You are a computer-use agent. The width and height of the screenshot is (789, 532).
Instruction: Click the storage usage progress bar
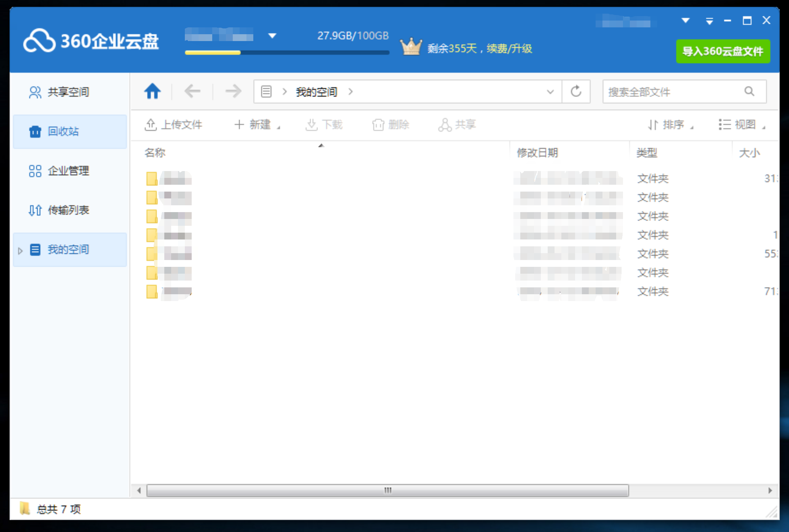pyautogui.click(x=287, y=53)
